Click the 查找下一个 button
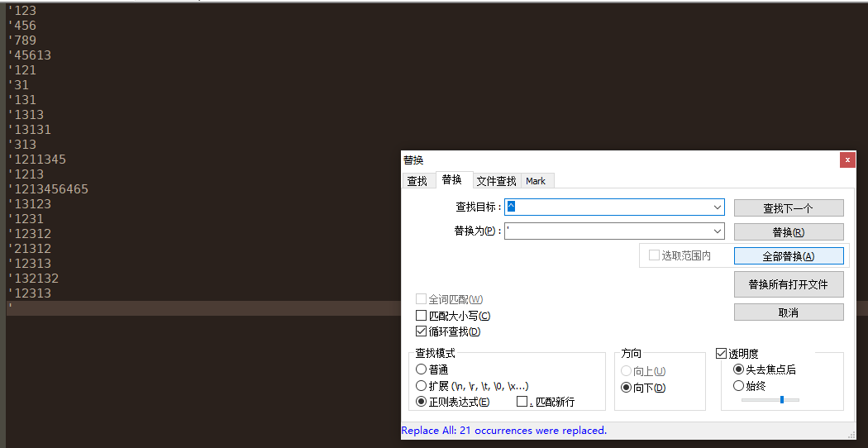Image resolution: width=868 pixels, height=448 pixels. click(789, 208)
